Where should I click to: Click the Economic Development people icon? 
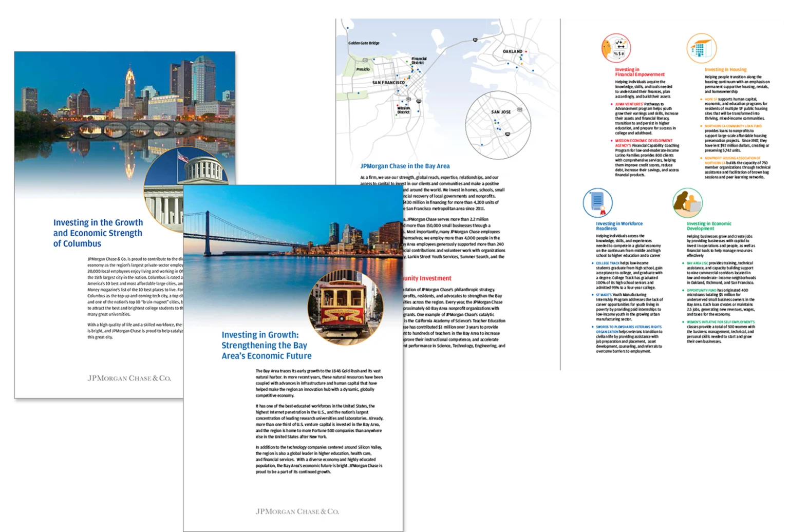687,203
